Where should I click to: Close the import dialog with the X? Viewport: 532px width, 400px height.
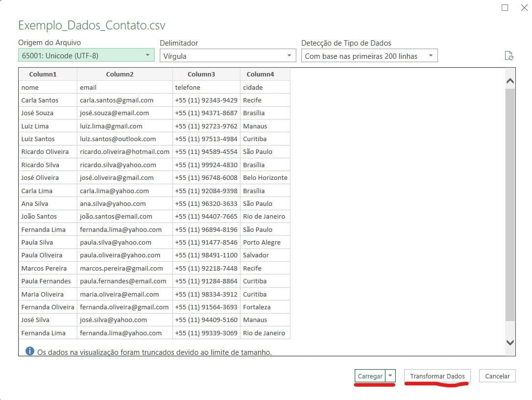[524, 7]
